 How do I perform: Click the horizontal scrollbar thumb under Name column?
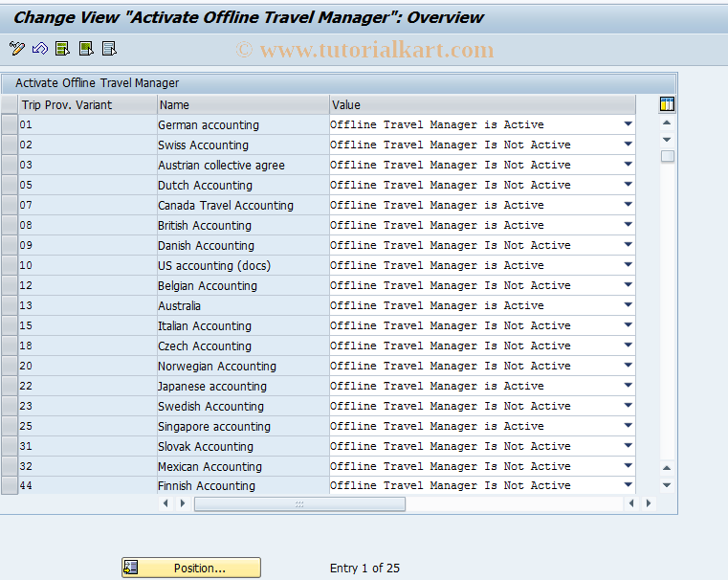[299, 503]
